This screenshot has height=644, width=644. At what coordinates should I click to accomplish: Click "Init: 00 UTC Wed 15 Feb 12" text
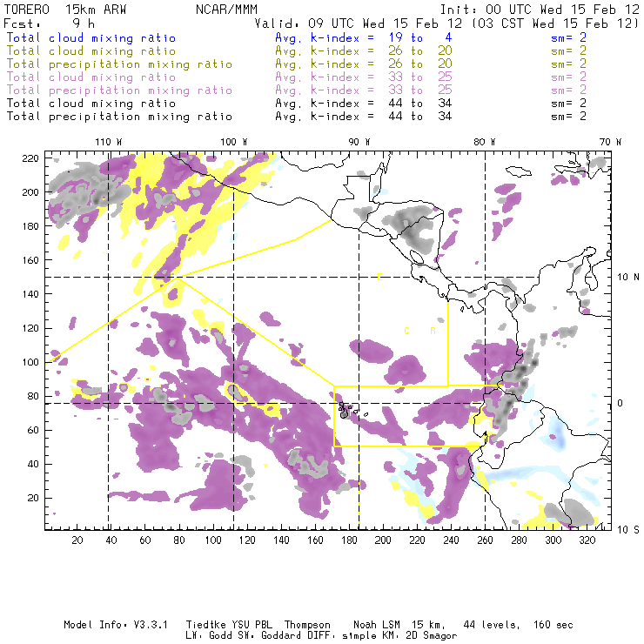coord(540,10)
